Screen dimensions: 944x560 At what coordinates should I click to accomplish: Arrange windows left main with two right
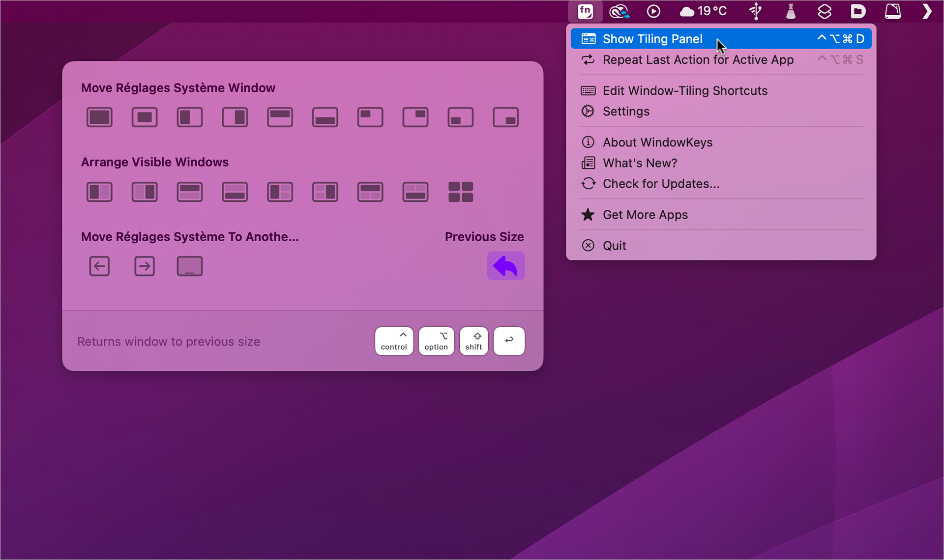[x=280, y=192]
